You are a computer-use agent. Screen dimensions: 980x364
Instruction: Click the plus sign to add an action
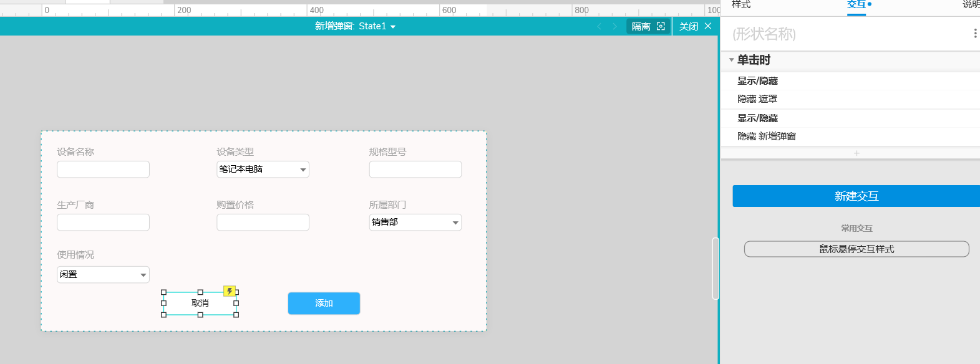point(856,153)
